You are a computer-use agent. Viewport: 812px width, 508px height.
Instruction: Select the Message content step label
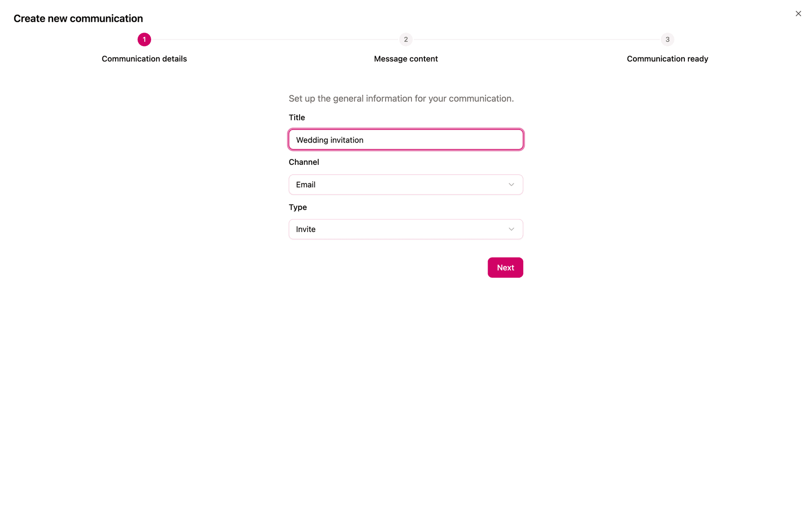tap(406, 59)
